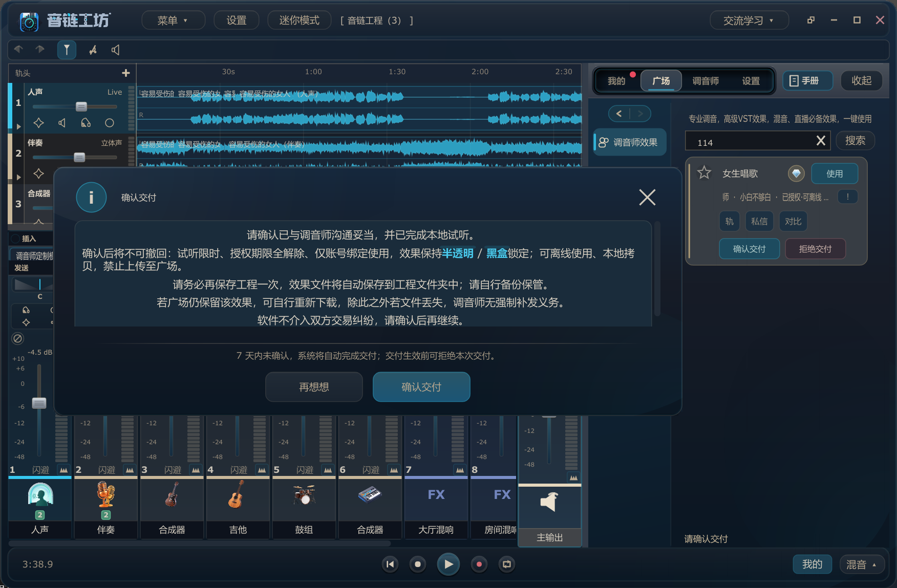
Task: Toggle headphone monitor on 人声 track
Action: (x=86, y=123)
